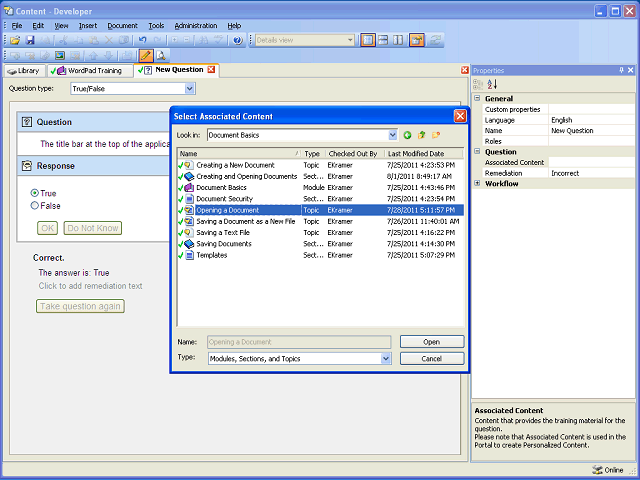Viewport: 640px width, 480px height.
Task: Click the Associated Content property value field
Action: (592, 162)
